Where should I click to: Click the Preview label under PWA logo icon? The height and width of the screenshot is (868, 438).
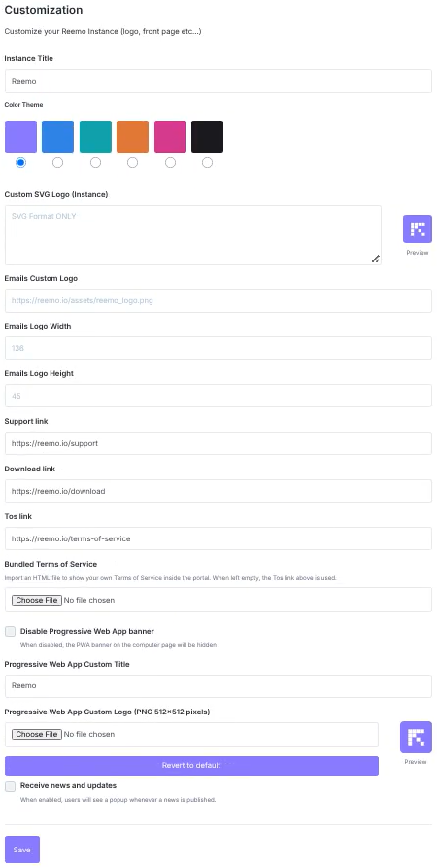click(x=416, y=762)
